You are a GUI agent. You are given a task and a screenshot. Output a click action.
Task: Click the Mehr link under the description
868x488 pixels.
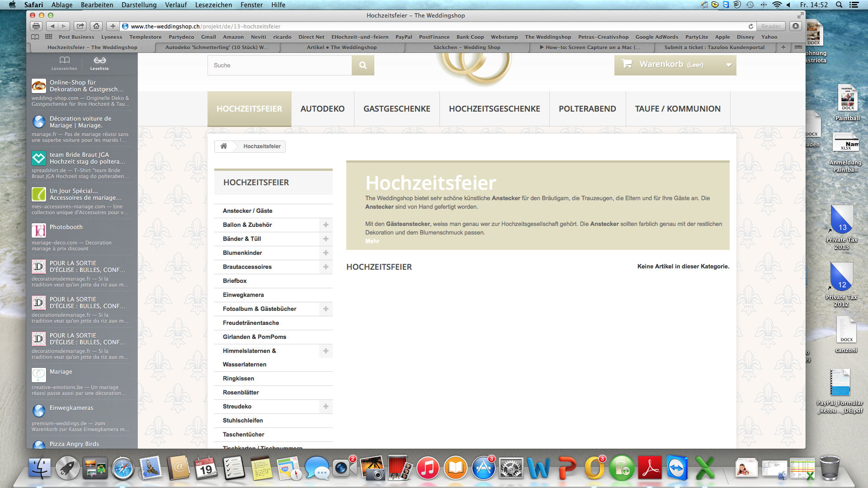tap(372, 241)
